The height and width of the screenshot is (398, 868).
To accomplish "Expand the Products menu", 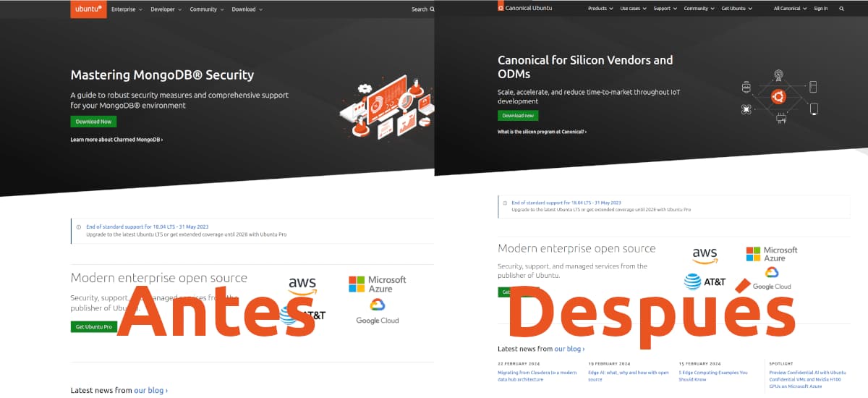I will pyautogui.click(x=600, y=9).
